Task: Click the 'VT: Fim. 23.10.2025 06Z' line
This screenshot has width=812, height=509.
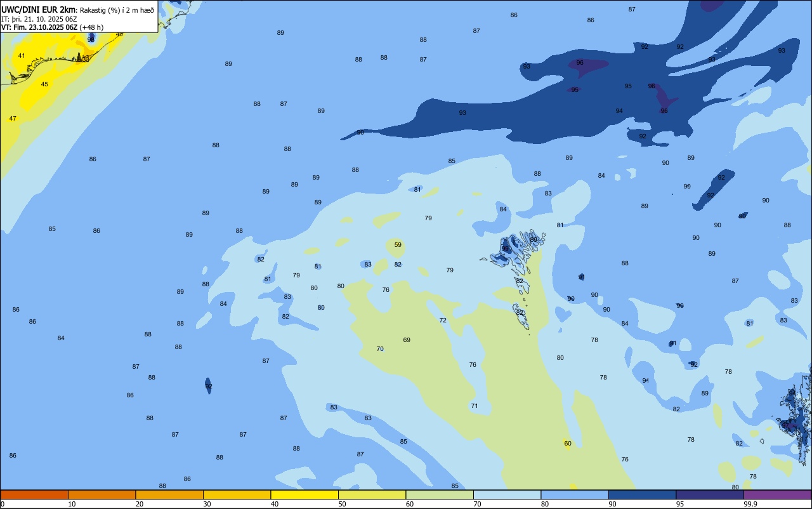Action: [x=39, y=27]
